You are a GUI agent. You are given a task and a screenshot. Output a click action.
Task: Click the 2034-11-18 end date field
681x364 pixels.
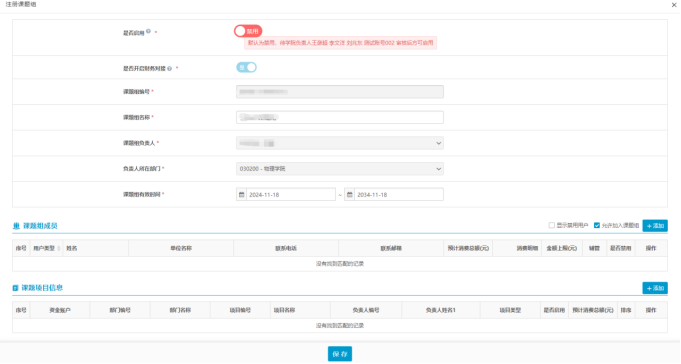point(399,195)
